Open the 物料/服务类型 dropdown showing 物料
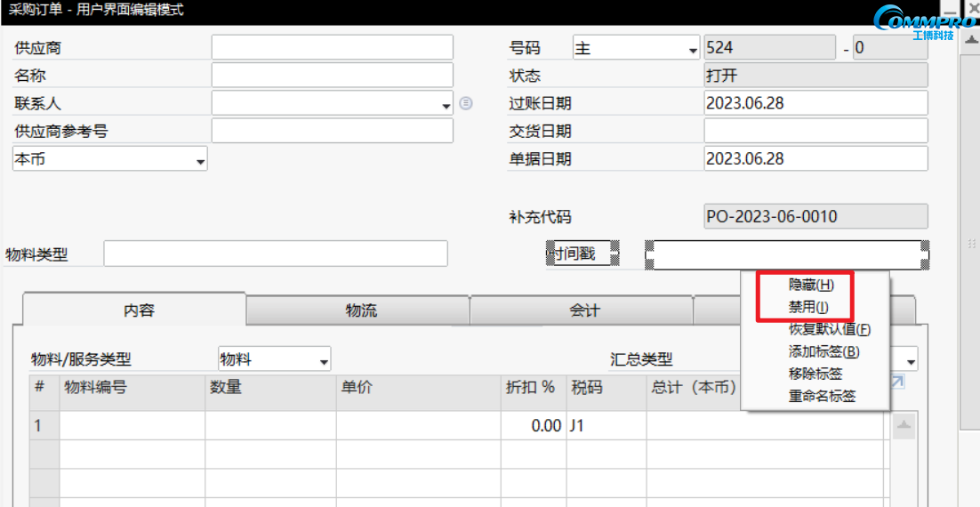The height and width of the screenshot is (507, 980). pyautogui.click(x=324, y=362)
